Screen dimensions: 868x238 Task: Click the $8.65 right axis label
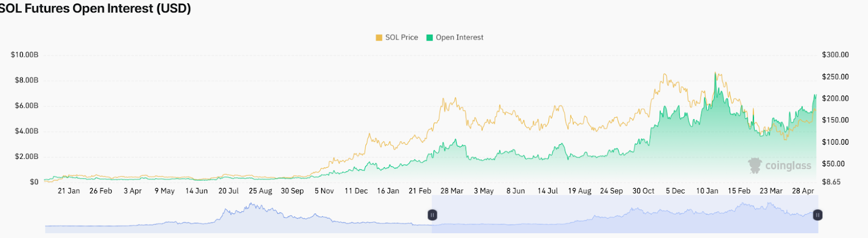[831, 182]
